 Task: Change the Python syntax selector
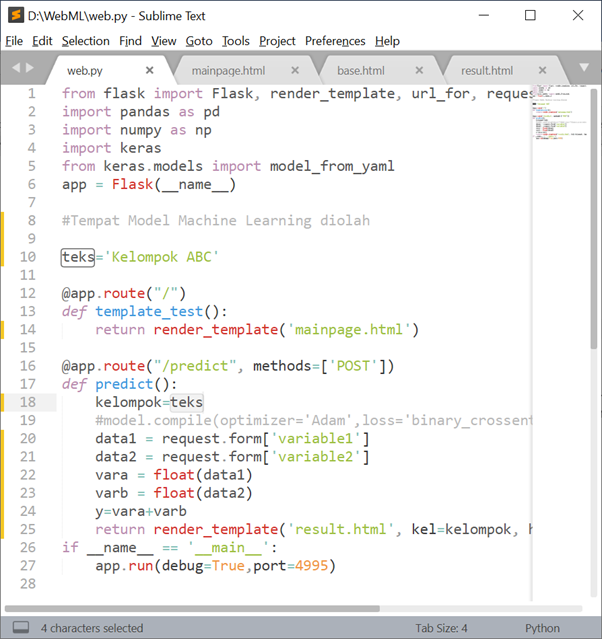(542, 628)
